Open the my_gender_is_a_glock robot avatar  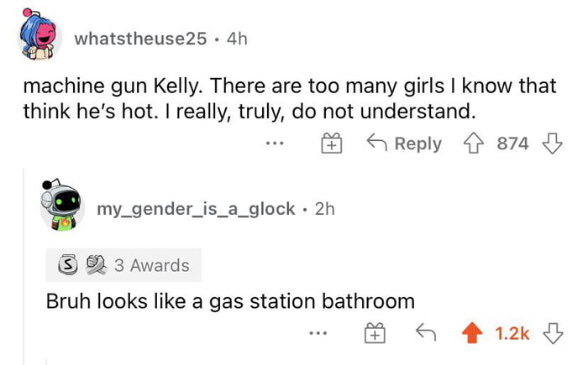(x=63, y=206)
